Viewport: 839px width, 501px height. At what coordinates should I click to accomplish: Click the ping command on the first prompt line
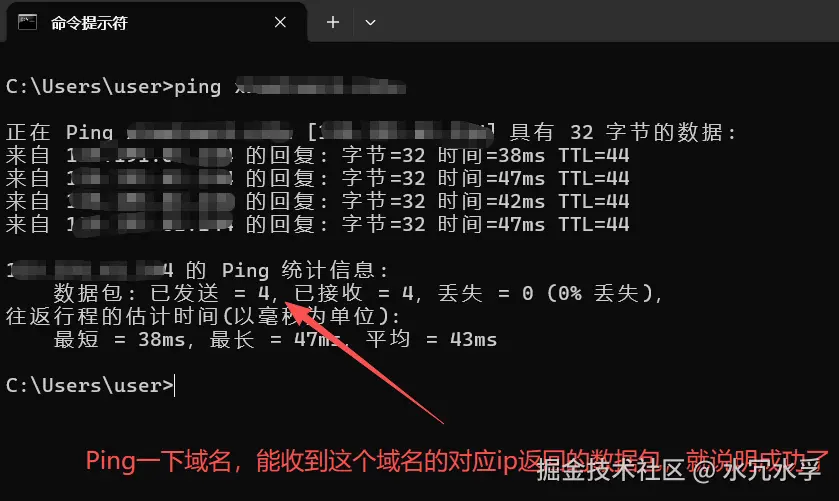[x=197, y=87]
